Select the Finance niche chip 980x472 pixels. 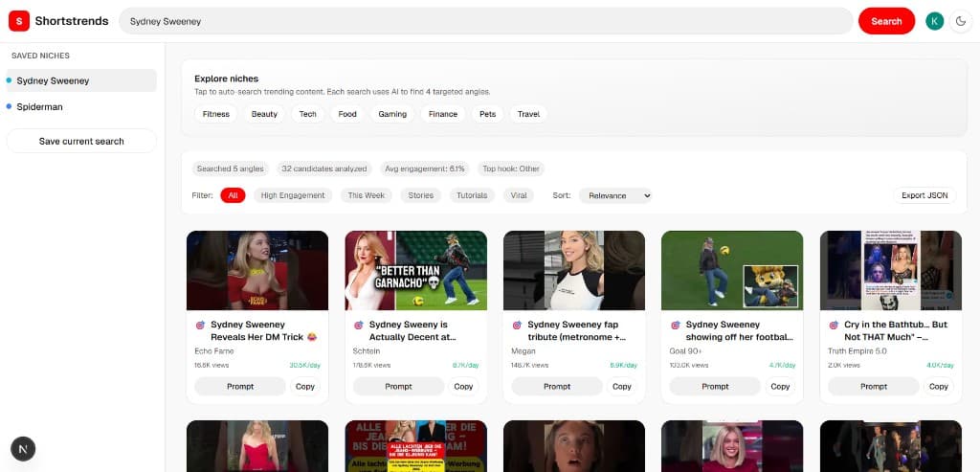tap(443, 114)
